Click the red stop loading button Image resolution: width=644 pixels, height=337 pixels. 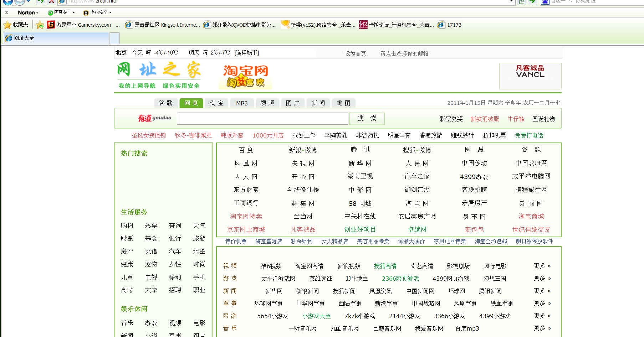click(51, 1)
